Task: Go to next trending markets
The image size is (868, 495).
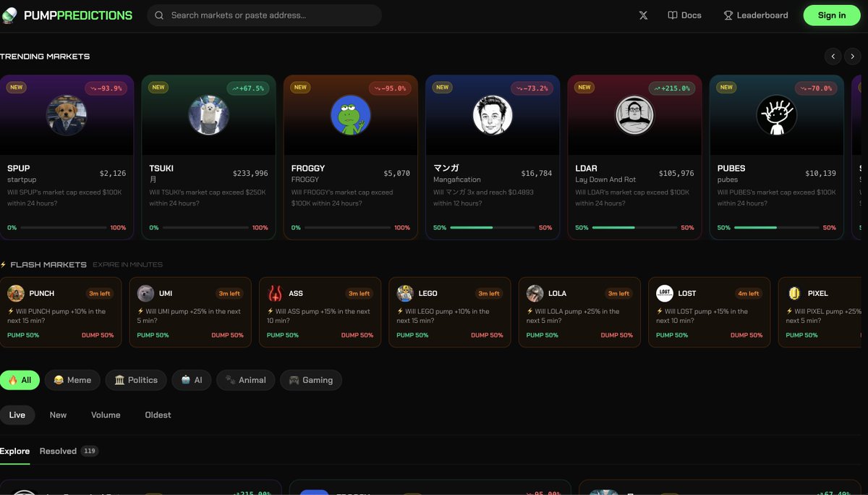Action: click(x=853, y=56)
